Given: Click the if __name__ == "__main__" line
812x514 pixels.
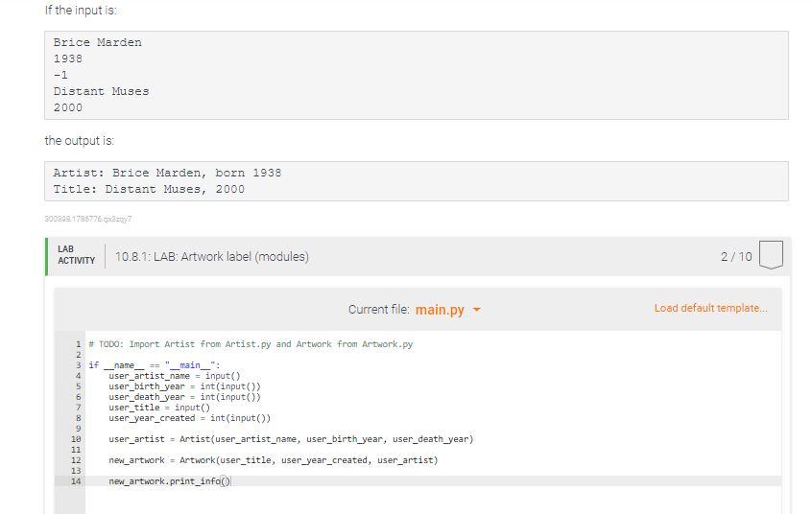Looking at the screenshot, I should [x=155, y=365].
